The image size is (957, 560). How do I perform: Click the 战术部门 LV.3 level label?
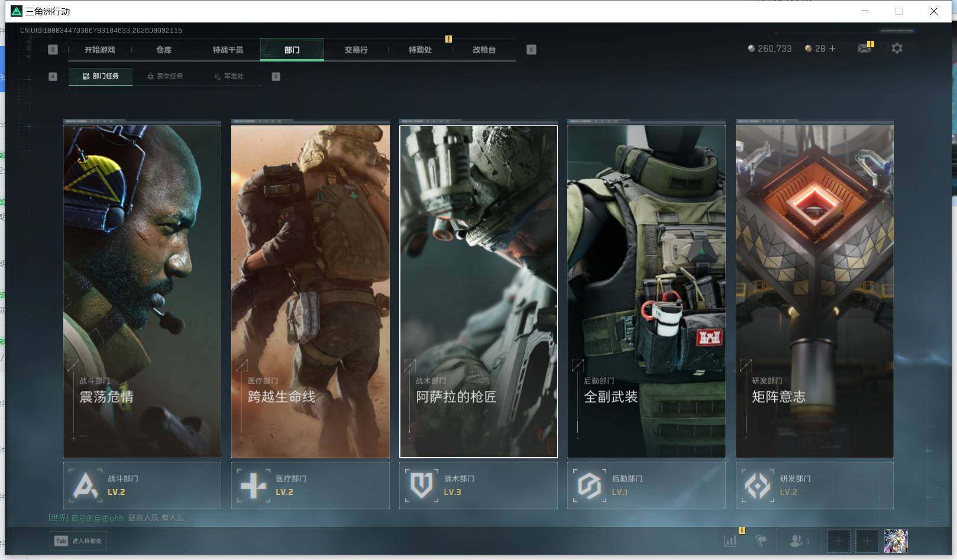coord(452,492)
